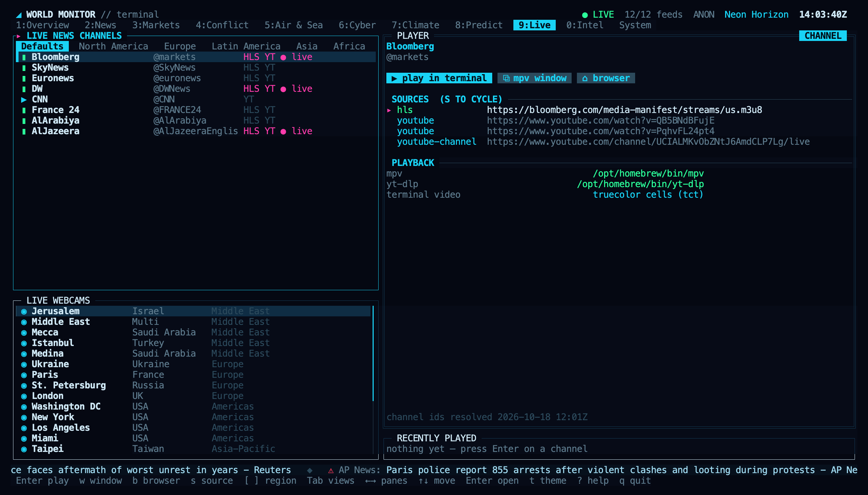Select the North America region filter
This screenshot has width=868, height=495.
point(113,46)
